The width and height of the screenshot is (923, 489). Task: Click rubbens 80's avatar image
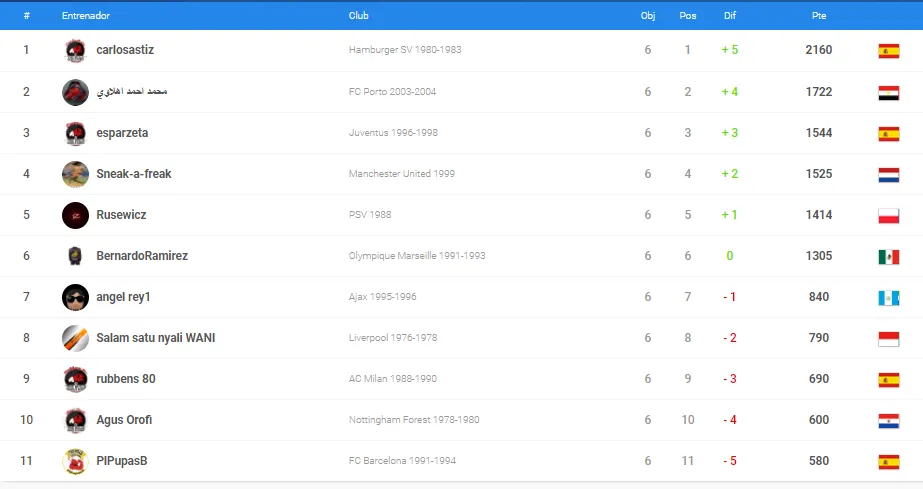(x=75, y=380)
